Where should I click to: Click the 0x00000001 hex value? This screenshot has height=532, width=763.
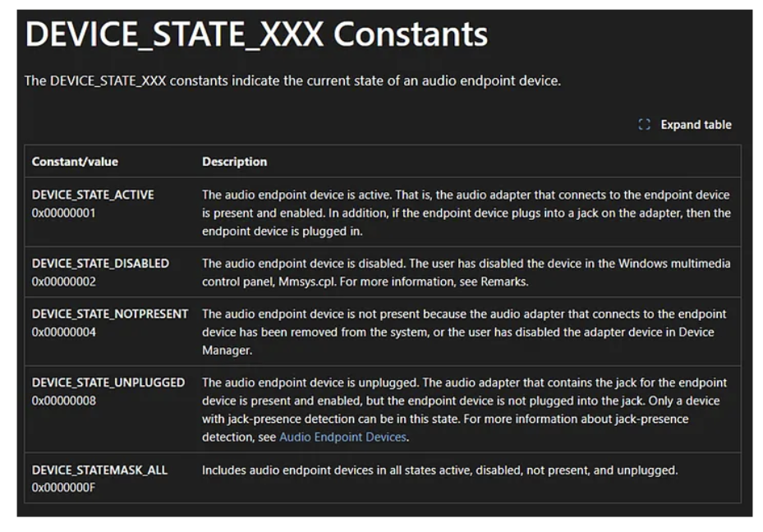(x=64, y=212)
